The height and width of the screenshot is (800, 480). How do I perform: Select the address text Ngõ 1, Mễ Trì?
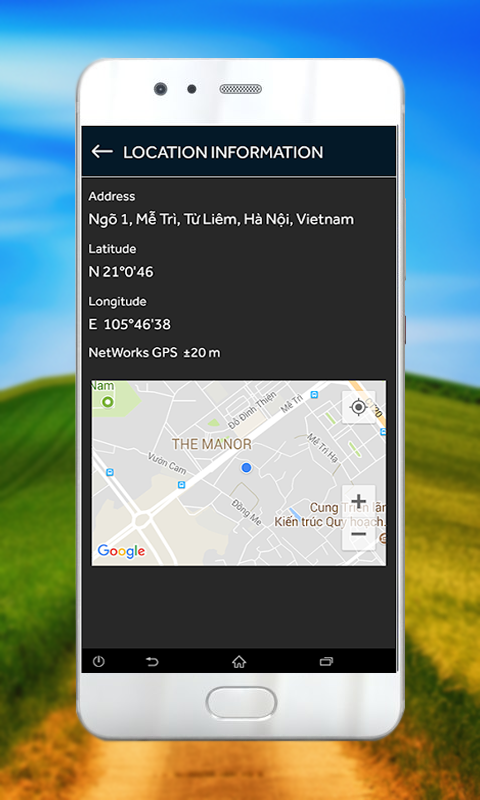(x=221, y=219)
